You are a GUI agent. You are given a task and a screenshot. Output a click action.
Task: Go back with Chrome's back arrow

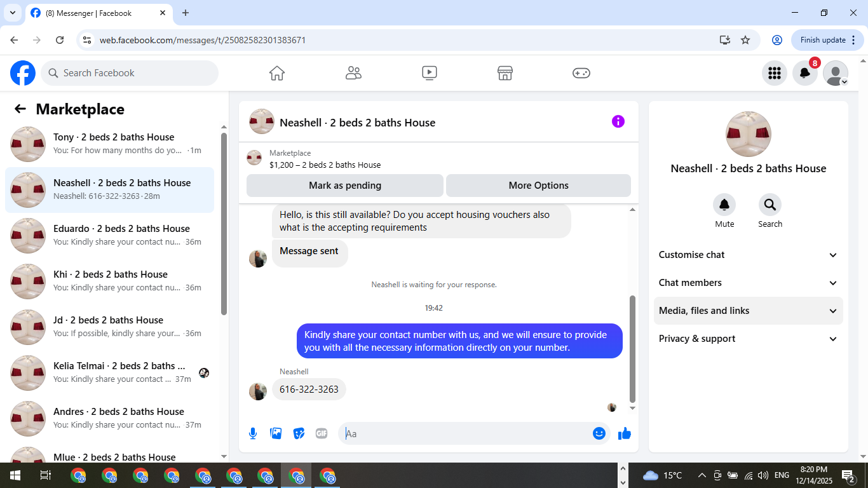click(x=14, y=40)
